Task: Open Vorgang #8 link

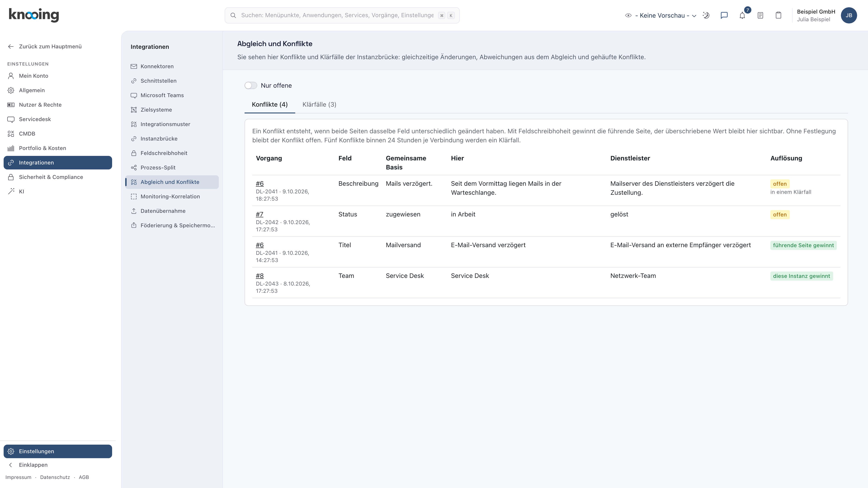Action: pos(259,276)
